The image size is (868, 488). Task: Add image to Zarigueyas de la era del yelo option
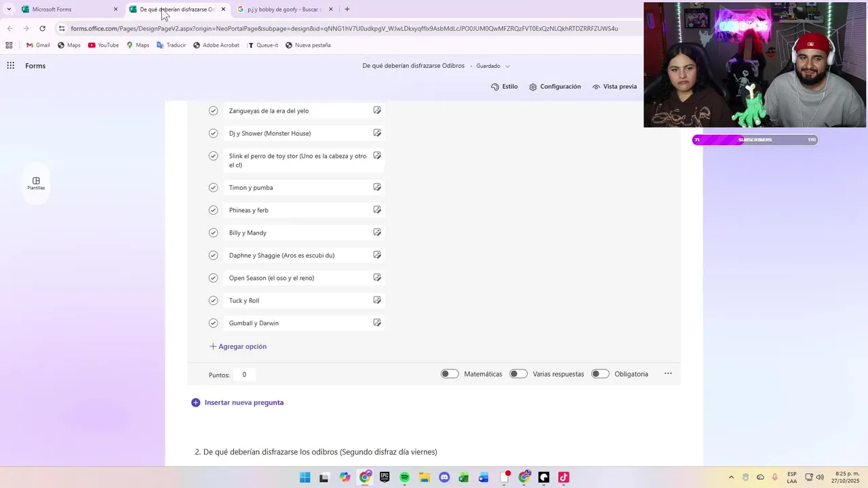377,110
